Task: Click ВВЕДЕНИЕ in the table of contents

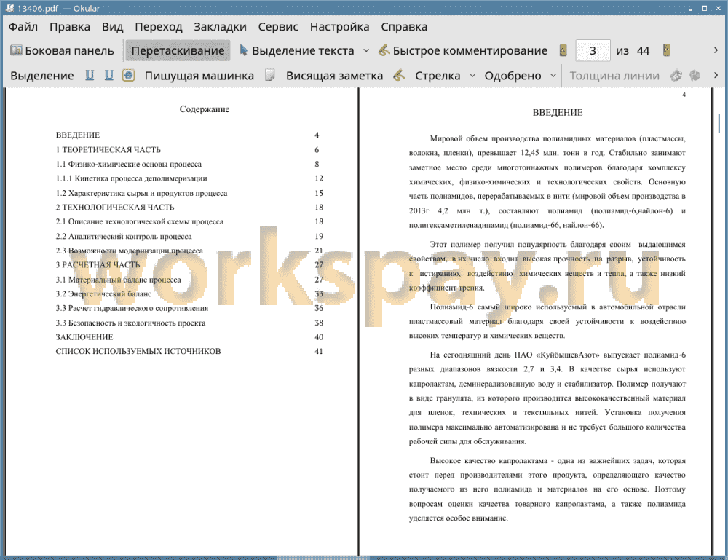Action: point(78,135)
